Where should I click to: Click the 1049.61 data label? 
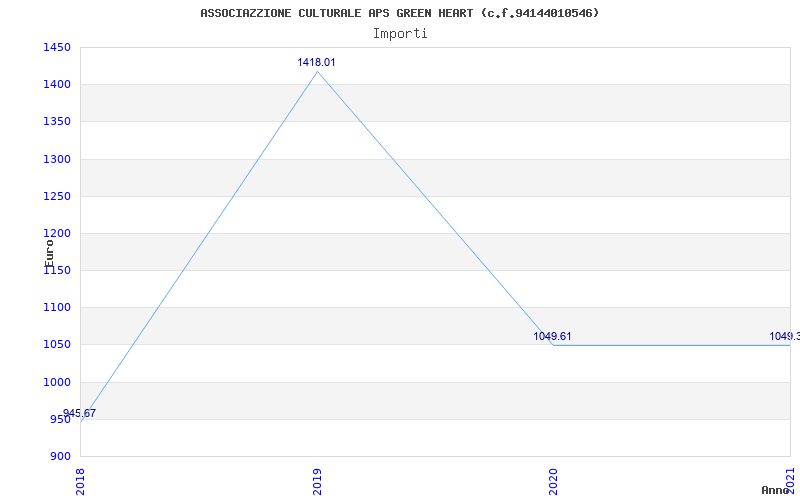[x=552, y=336]
